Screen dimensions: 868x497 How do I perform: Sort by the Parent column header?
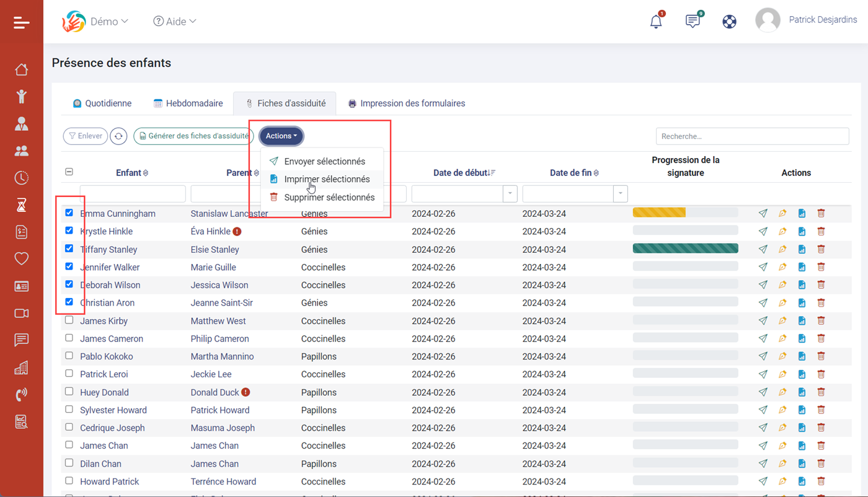pos(242,173)
